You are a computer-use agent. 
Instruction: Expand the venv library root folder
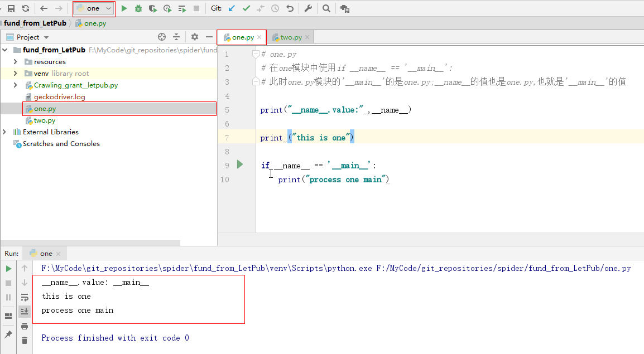(x=15, y=73)
